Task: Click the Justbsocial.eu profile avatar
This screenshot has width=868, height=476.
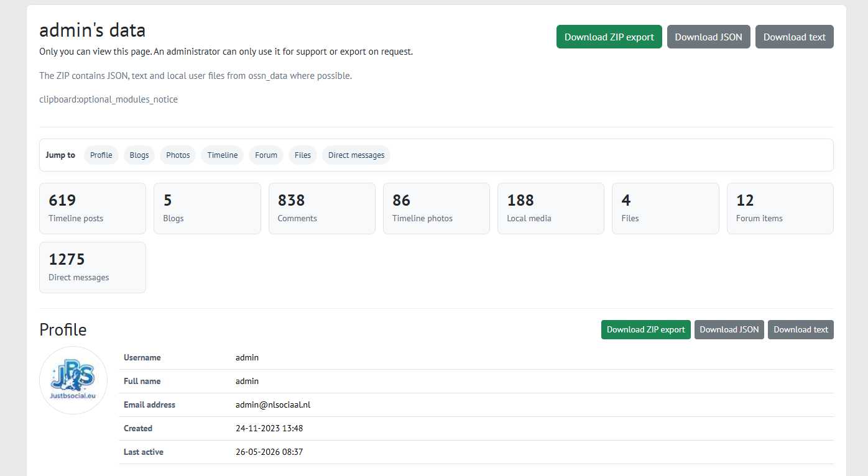Action: click(73, 380)
